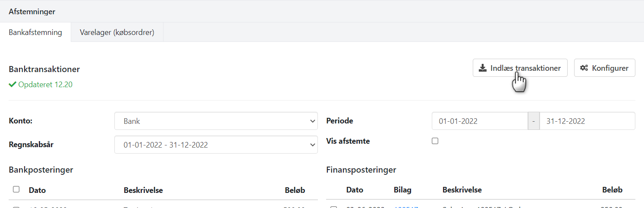The image size is (644, 208).
Task: Open the Konto dropdown showing Bank
Action: (216, 121)
